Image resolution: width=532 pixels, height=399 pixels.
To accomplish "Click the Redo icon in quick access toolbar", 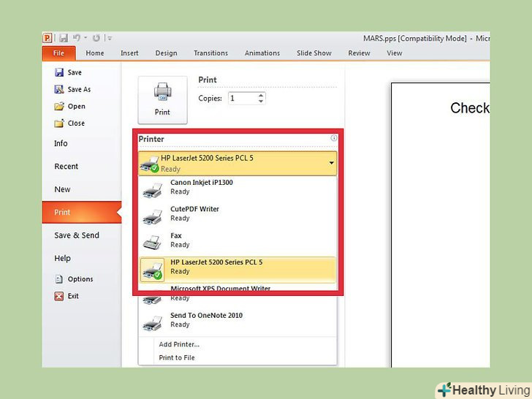I will 96,38.
